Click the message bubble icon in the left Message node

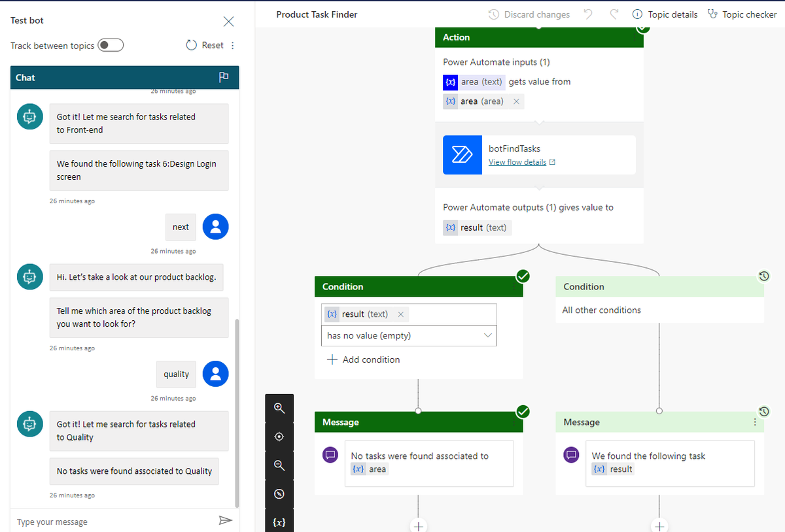(330, 454)
